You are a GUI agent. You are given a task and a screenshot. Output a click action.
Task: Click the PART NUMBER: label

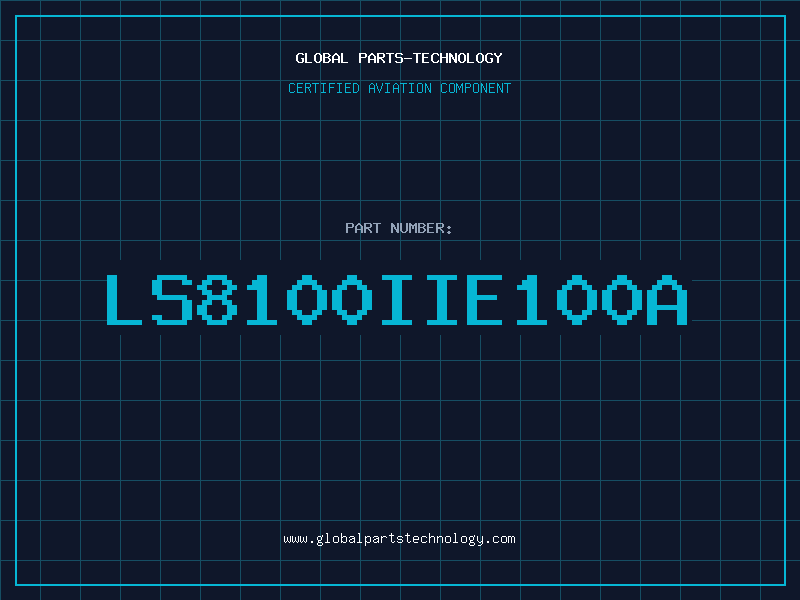point(399,228)
